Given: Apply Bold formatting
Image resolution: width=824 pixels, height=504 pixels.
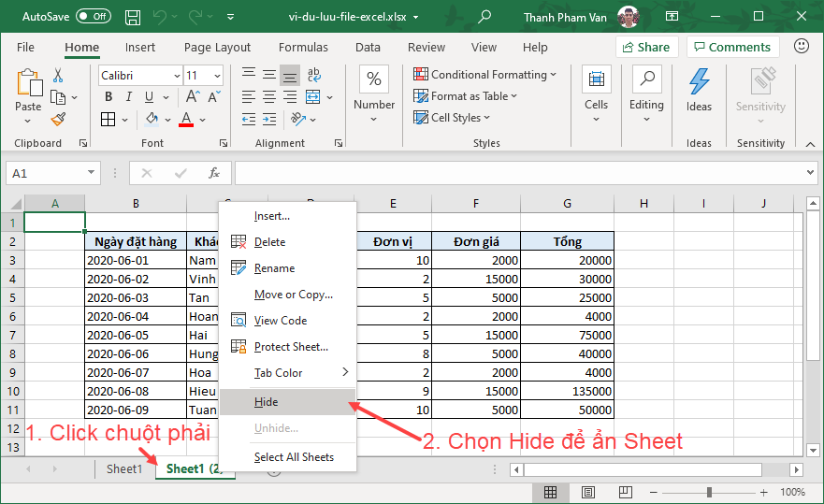Looking at the screenshot, I should pos(108,96).
